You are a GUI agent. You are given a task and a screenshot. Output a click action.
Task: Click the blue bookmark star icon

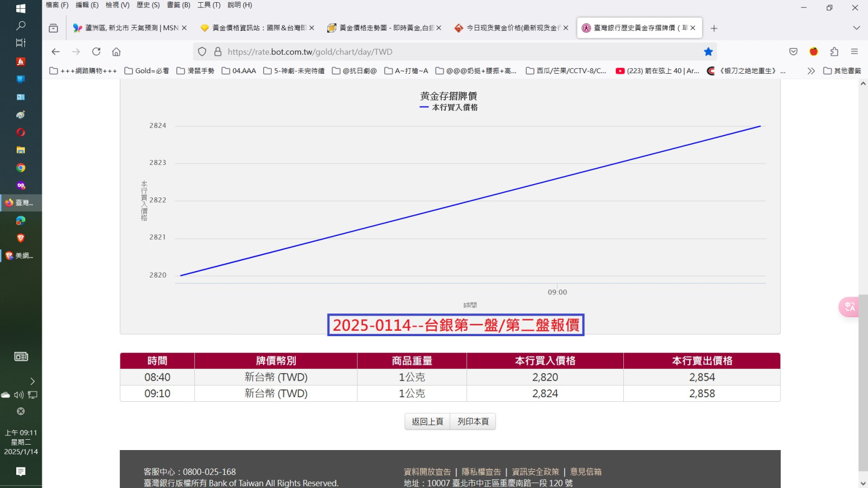pyautogui.click(x=708, y=52)
